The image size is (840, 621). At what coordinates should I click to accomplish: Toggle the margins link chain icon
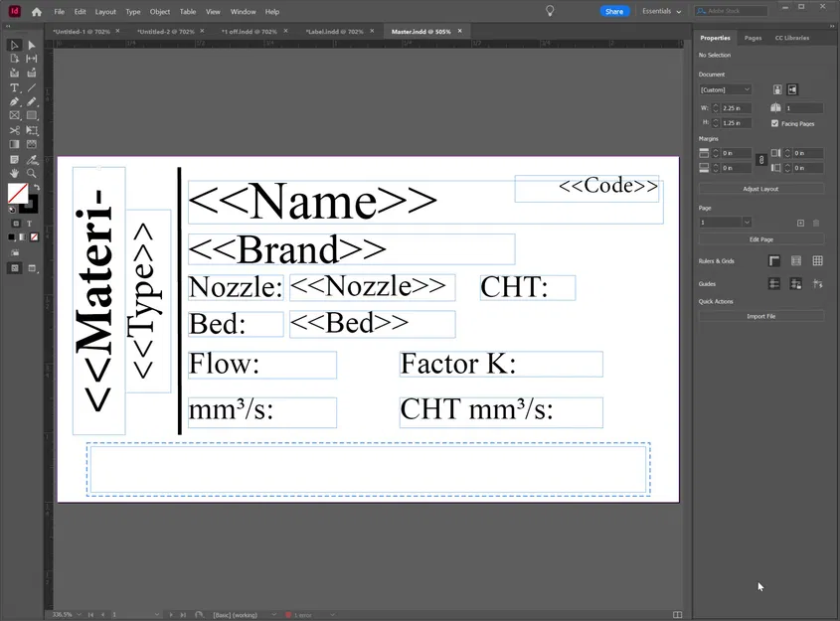[761, 159]
